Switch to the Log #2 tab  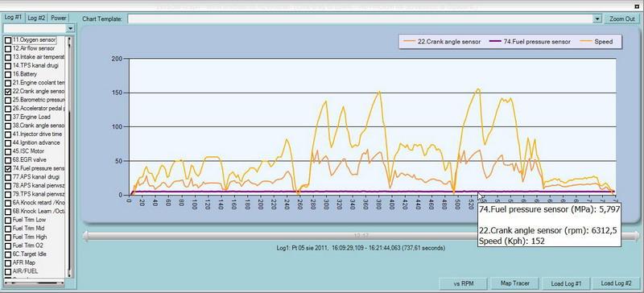[36, 18]
